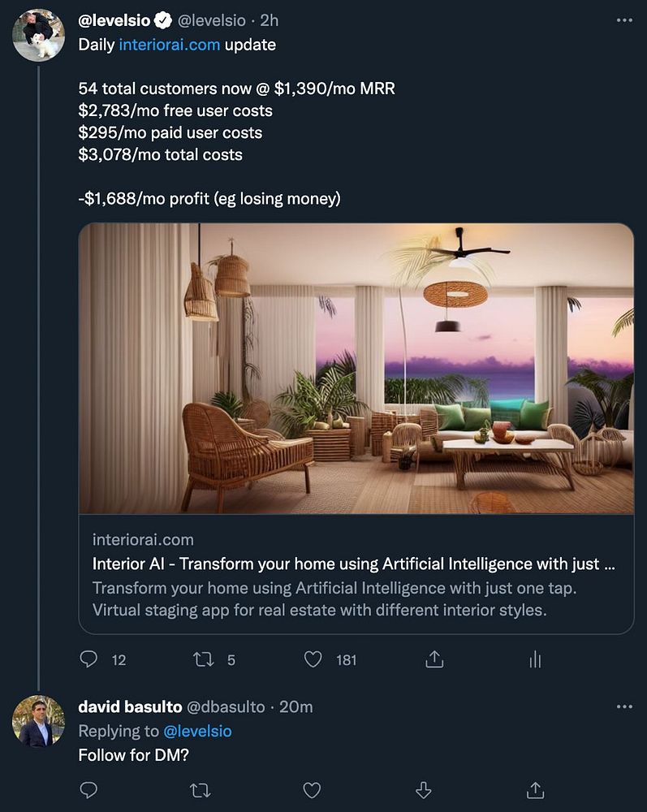This screenshot has width=647, height=812.
Task: Like the 'Follow for DM?' reply
Action: (312, 790)
